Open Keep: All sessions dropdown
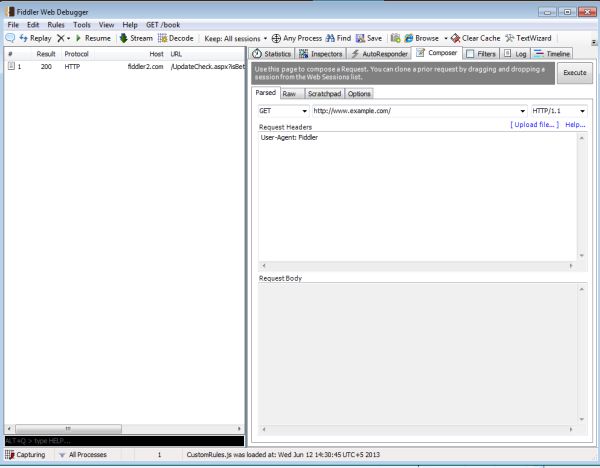Image resolution: width=600 pixels, height=468 pixels. pyautogui.click(x=235, y=39)
